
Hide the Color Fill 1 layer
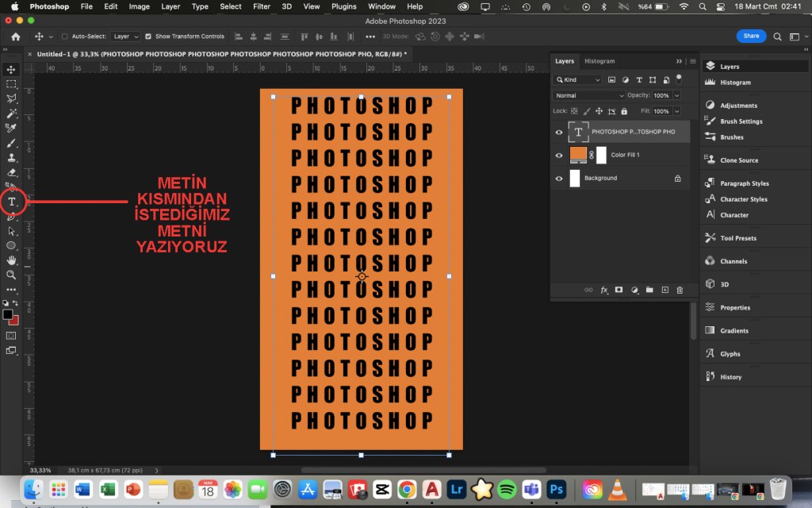click(559, 156)
